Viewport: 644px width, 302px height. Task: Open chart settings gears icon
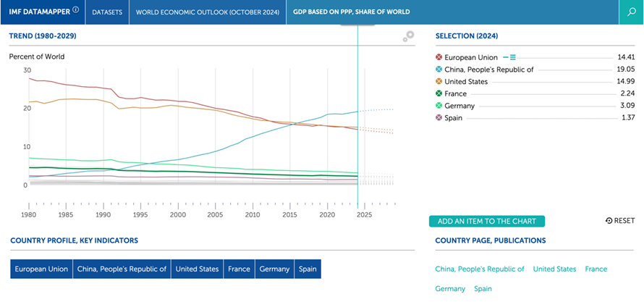point(408,36)
